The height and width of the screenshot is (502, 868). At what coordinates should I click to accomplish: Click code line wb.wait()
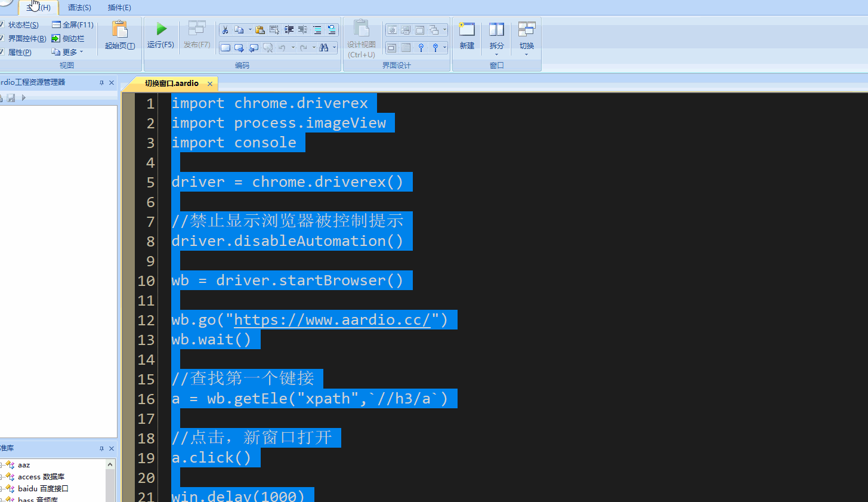click(211, 340)
